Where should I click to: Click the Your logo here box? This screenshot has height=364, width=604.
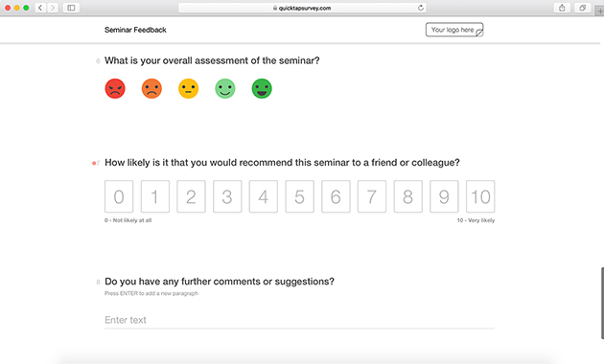point(454,30)
